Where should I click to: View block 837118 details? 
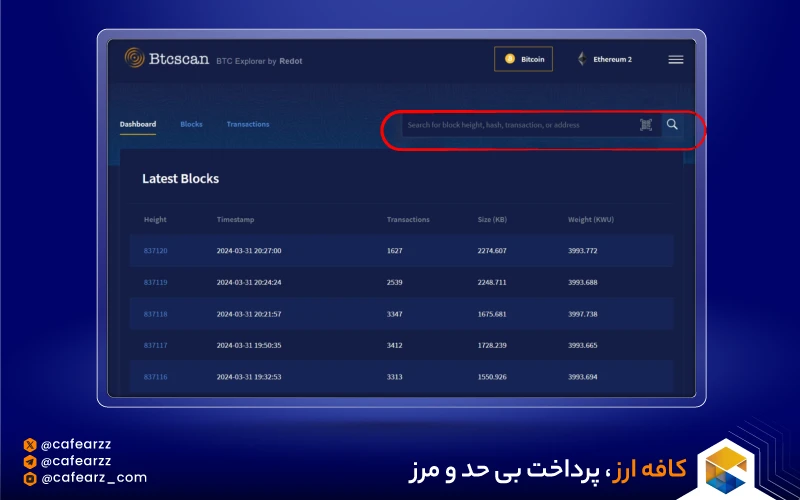click(x=156, y=314)
